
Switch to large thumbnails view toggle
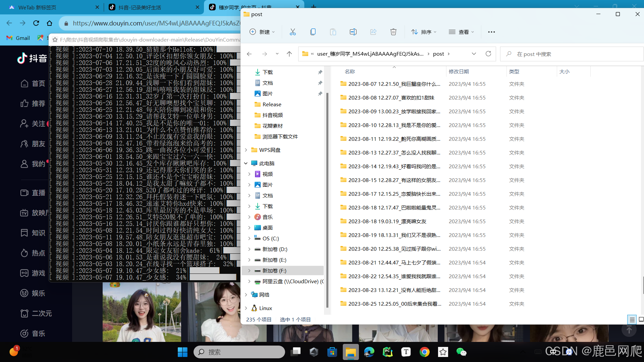tap(641, 320)
